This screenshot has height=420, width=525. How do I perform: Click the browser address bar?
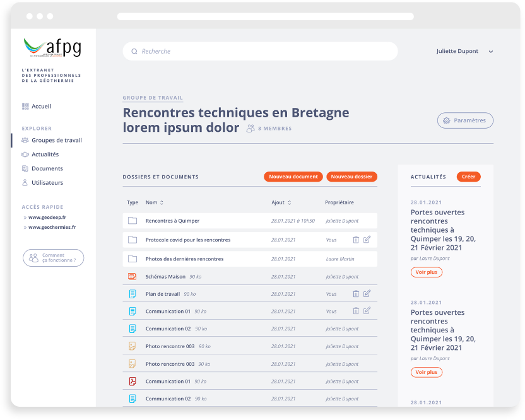[x=266, y=16]
